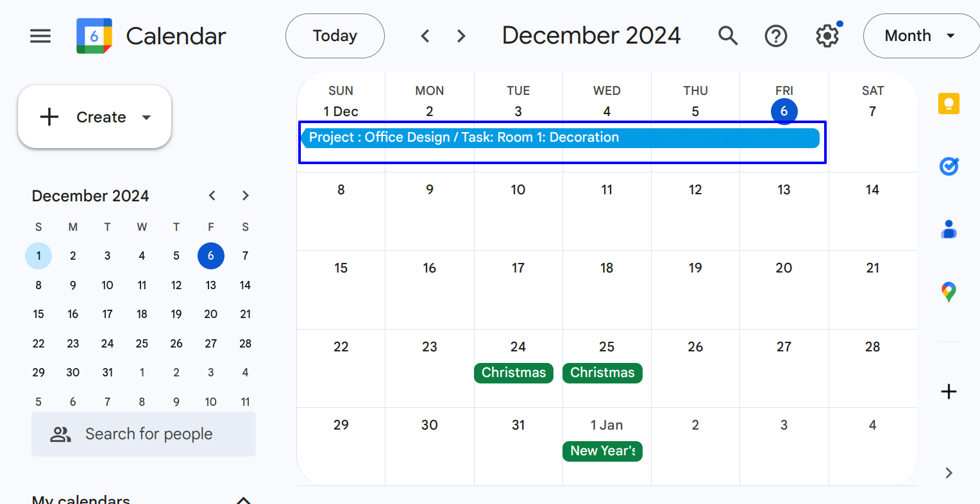980x504 pixels.
Task: Click the Search for people field
Action: tap(144, 434)
